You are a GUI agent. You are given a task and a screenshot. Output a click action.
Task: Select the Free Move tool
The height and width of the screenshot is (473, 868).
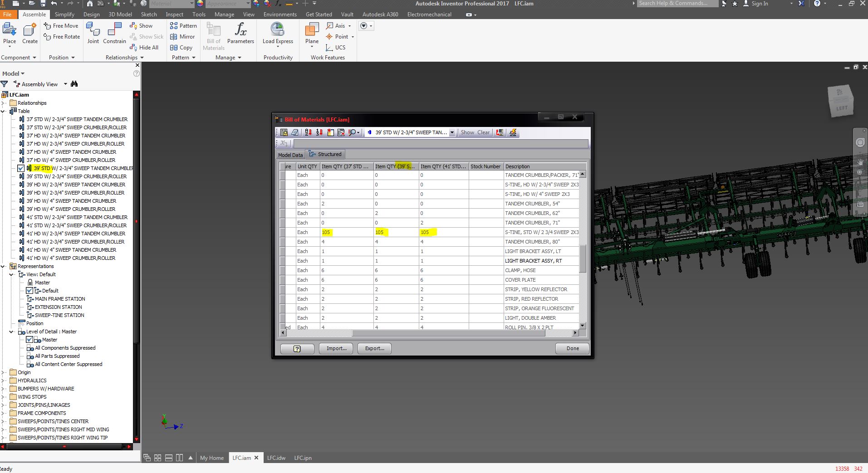(x=61, y=26)
